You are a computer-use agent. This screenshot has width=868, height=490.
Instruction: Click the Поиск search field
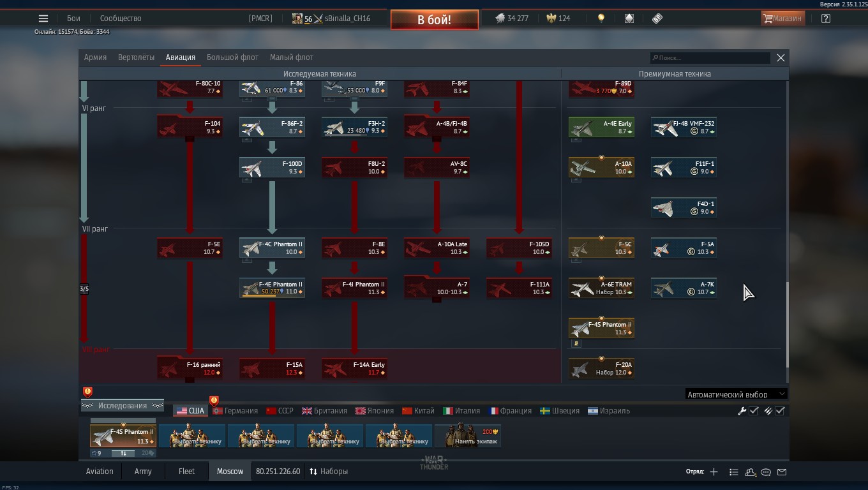[x=710, y=58]
